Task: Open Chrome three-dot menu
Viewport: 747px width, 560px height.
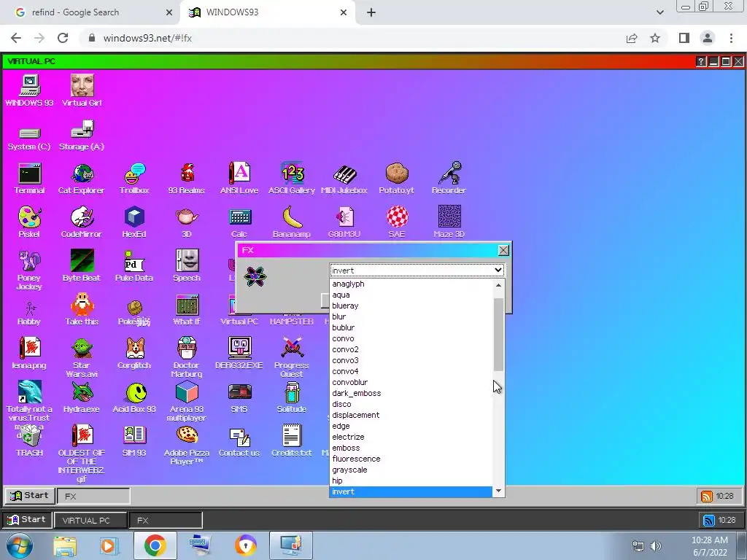Action: pos(731,38)
